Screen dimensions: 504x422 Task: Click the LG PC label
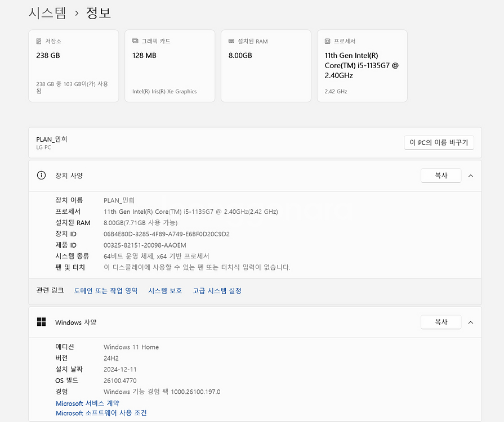point(43,147)
